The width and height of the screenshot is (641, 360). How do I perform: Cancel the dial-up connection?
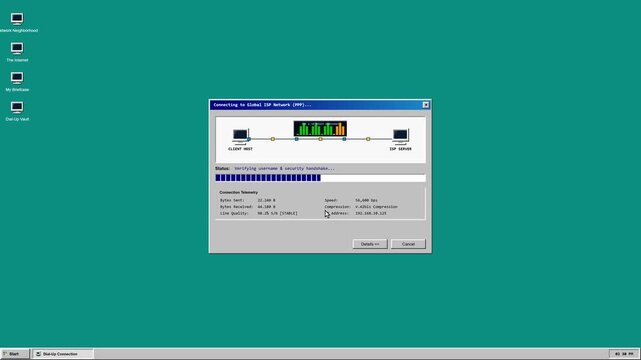(408, 244)
